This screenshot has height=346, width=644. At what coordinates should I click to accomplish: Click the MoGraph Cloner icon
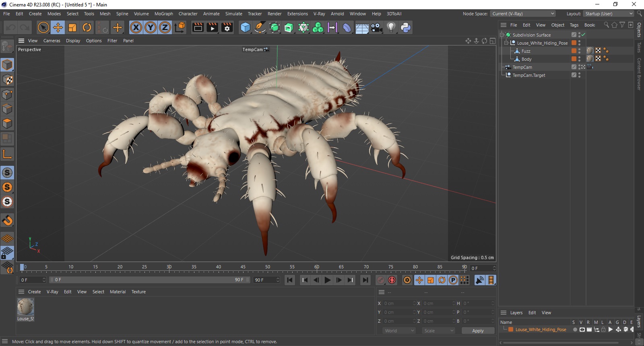[x=318, y=27]
